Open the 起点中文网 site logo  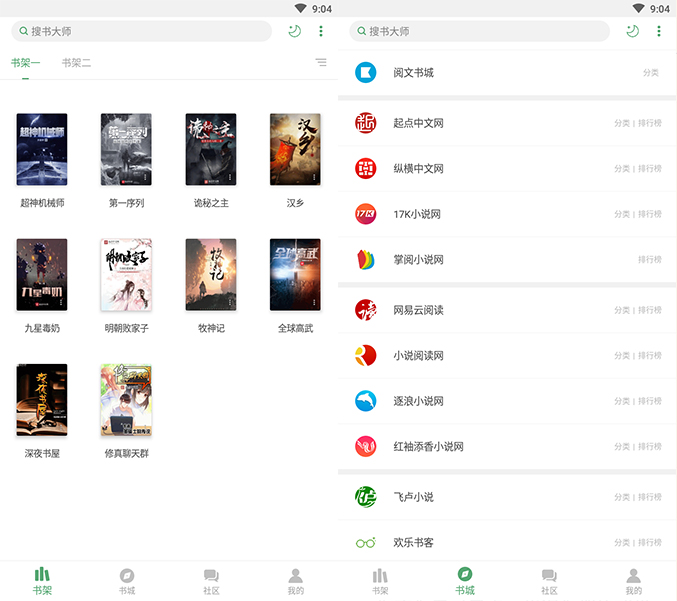[x=366, y=123]
